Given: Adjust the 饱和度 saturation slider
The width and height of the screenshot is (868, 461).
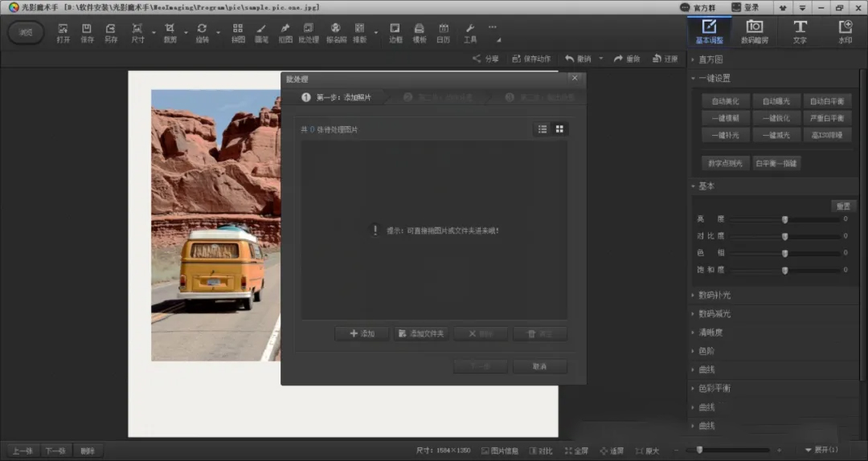Looking at the screenshot, I should (784, 270).
